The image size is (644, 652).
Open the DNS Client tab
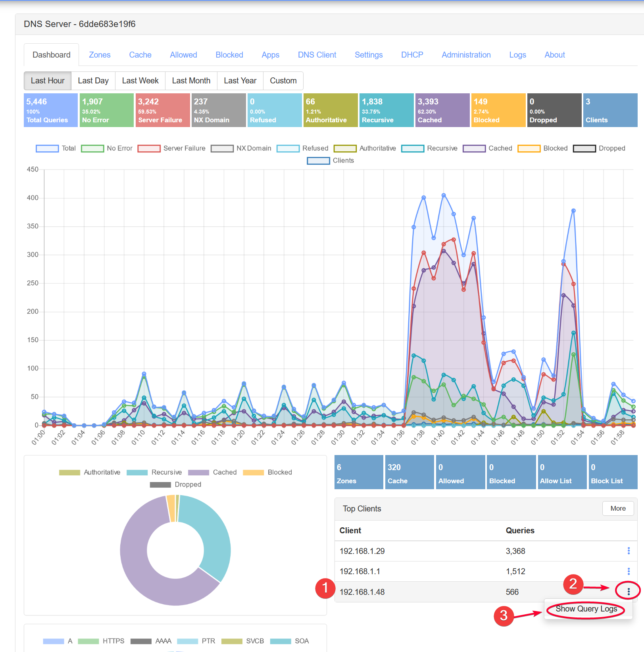(x=317, y=55)
